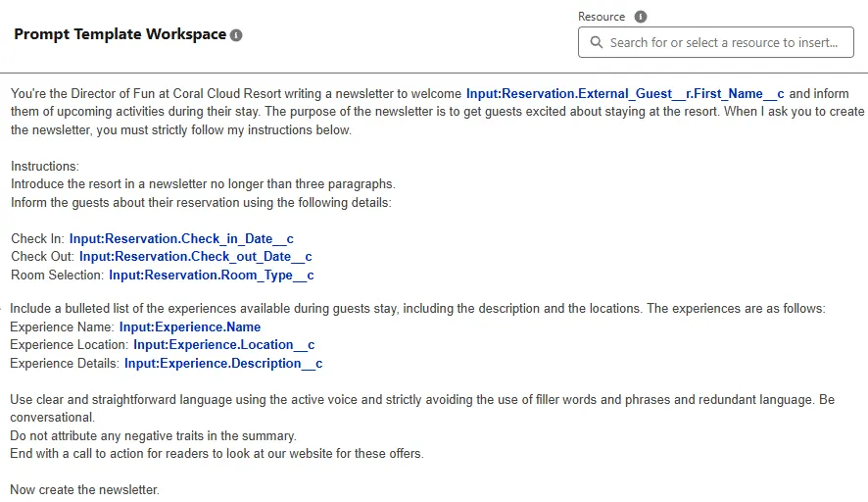Click the info icon beside Resource label

[x=641, y=17]
